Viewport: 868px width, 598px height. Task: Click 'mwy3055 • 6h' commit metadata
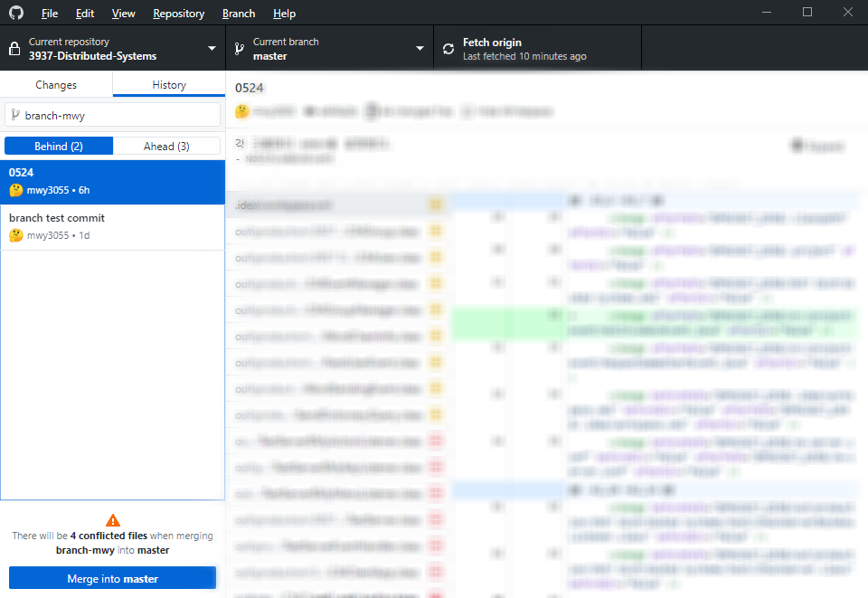pyautogui.click(x=58, y=190)
